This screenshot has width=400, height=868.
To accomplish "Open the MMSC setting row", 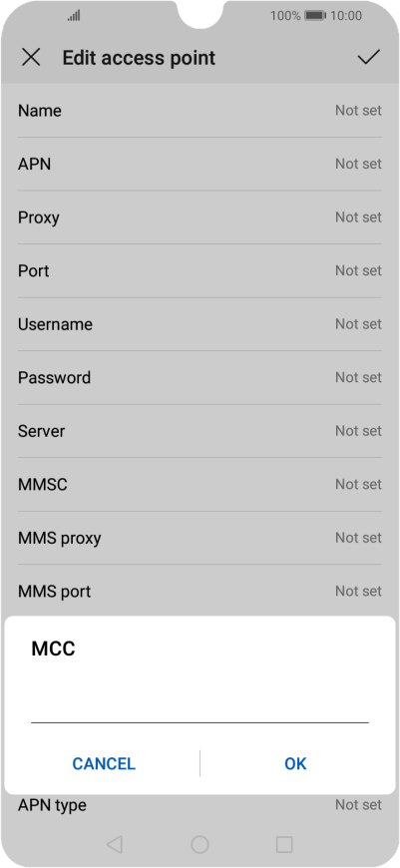I will point(200,484).
